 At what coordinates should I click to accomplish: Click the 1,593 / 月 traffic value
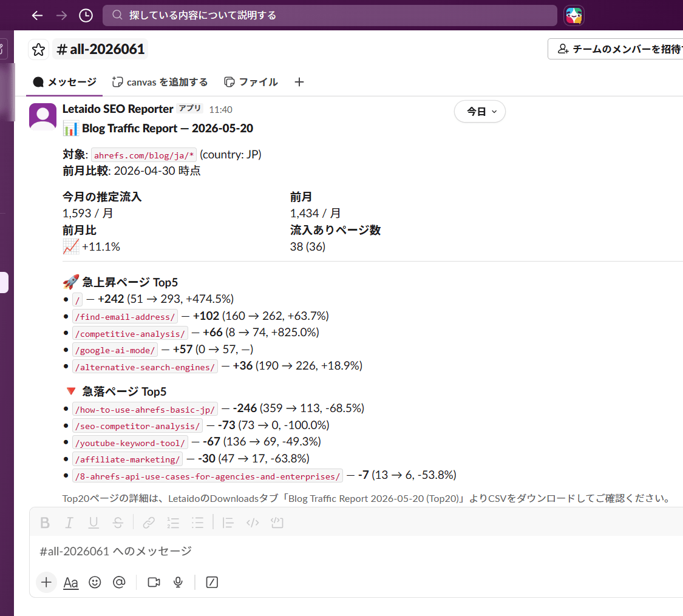87,213
